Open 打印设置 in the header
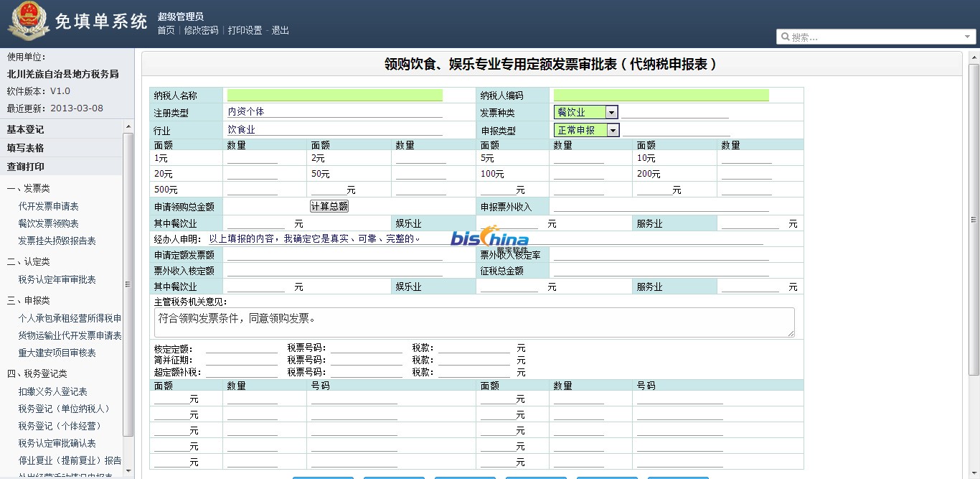This screenshot has height=479, width=980. coord(245,30)
